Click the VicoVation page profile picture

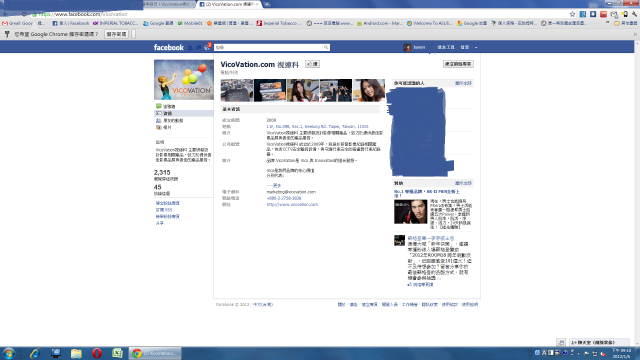click(x=184, y=80)
